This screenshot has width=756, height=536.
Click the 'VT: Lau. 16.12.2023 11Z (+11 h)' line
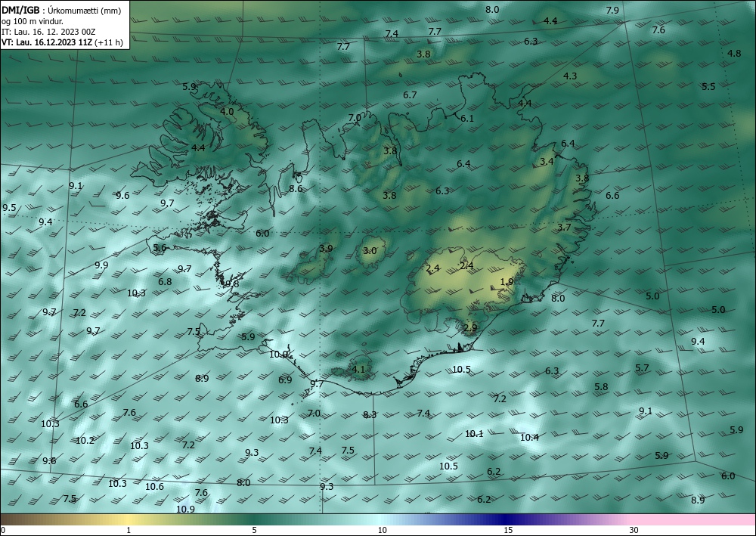click(x=62, y=42)
